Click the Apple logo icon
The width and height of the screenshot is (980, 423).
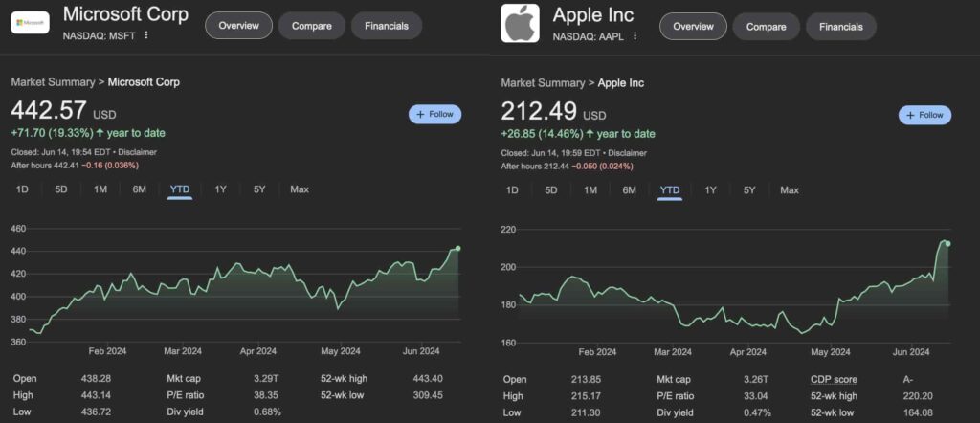click(x=521, y=24)
